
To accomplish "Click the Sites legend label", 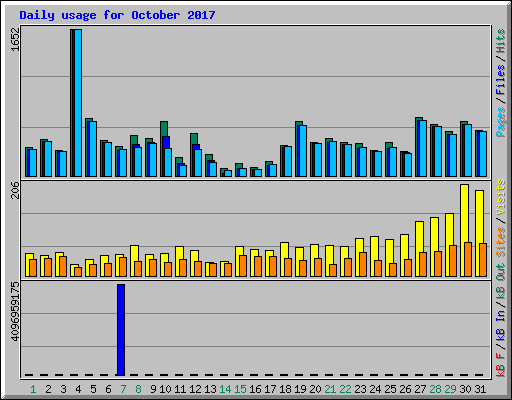I will pos(500,242).
